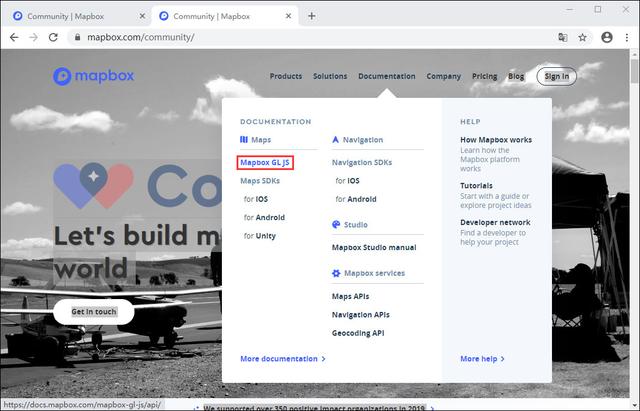Open the Blog link
640x411 pixels.
click(x=516, y=76)
